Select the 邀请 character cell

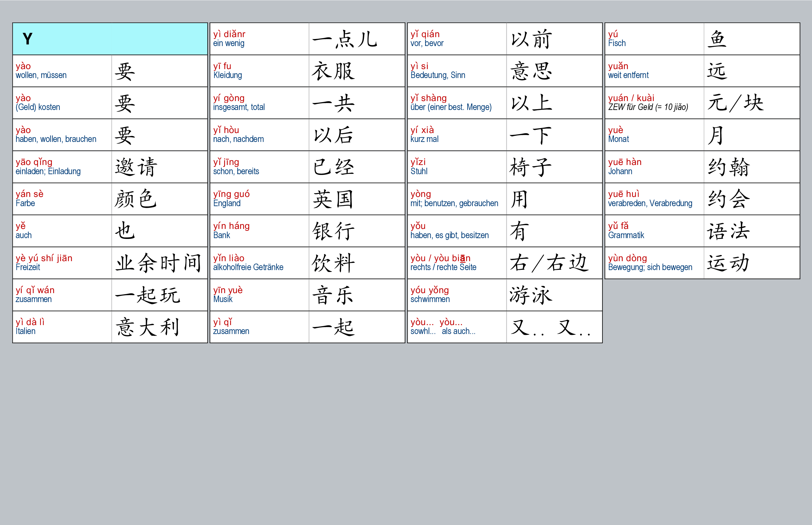[159, 167]
